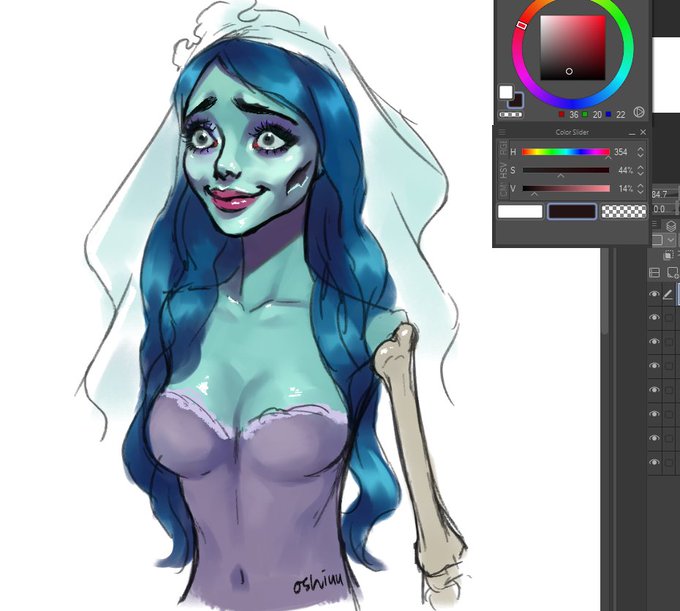Toggle visibility of the third layer from top
The height and width of the screenshot is (611, 680).
(654, 342)
